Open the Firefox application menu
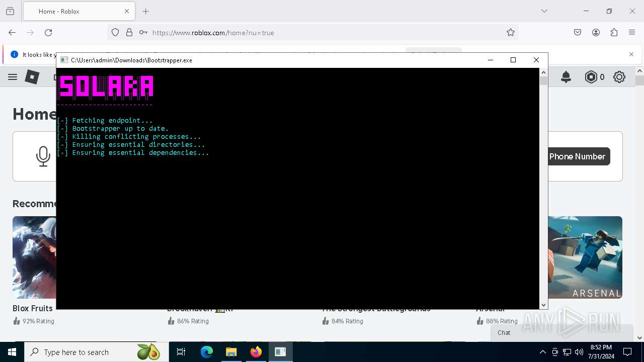The width and height of the screenshot is (644, 362). (x=632, y=33)
